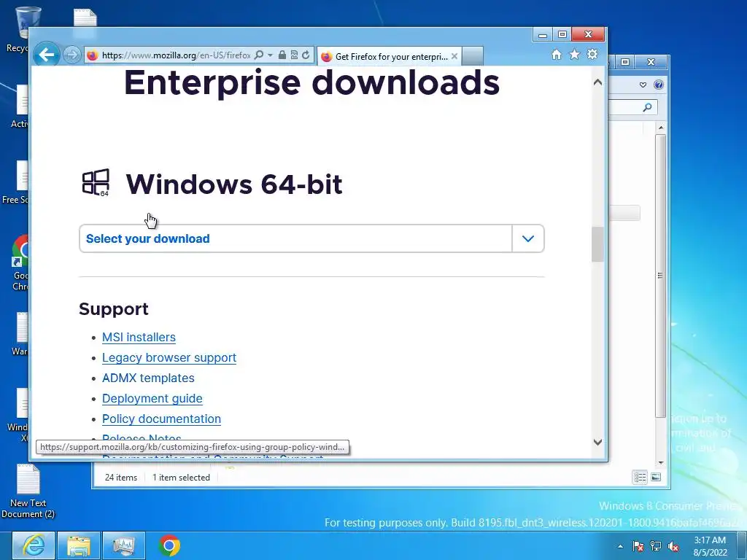Switch Explorer to details view icon
747x560 pixels.
coord(640,477)
